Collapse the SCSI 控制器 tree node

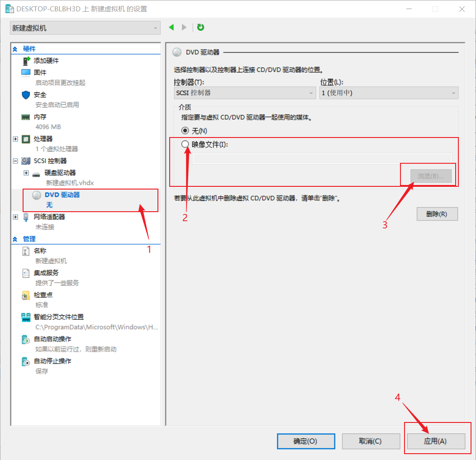pos(15,161)
